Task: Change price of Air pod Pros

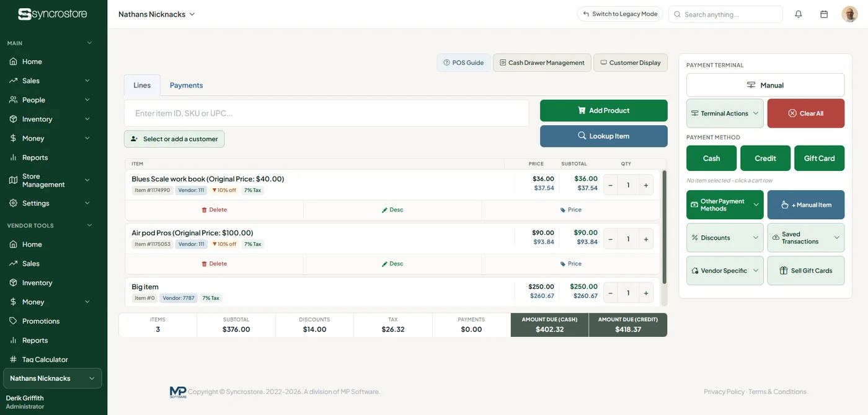Action: click(570, 264)
